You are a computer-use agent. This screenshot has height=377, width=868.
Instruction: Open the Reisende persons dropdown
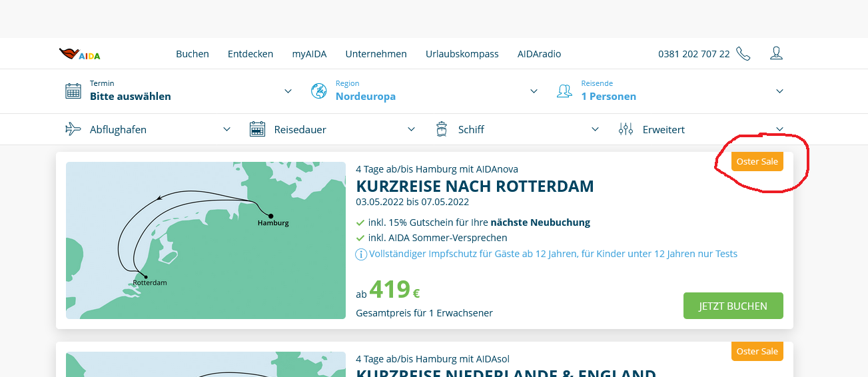point(779,91)
